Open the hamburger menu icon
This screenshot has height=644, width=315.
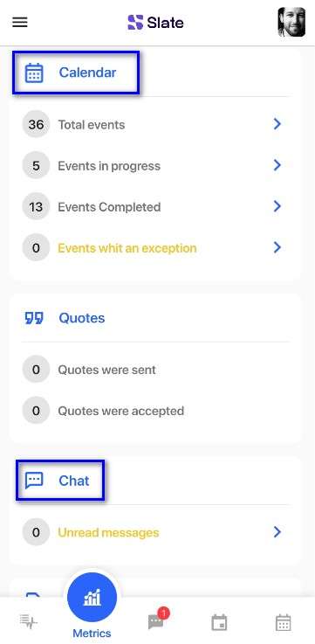(x=20, y=22)
